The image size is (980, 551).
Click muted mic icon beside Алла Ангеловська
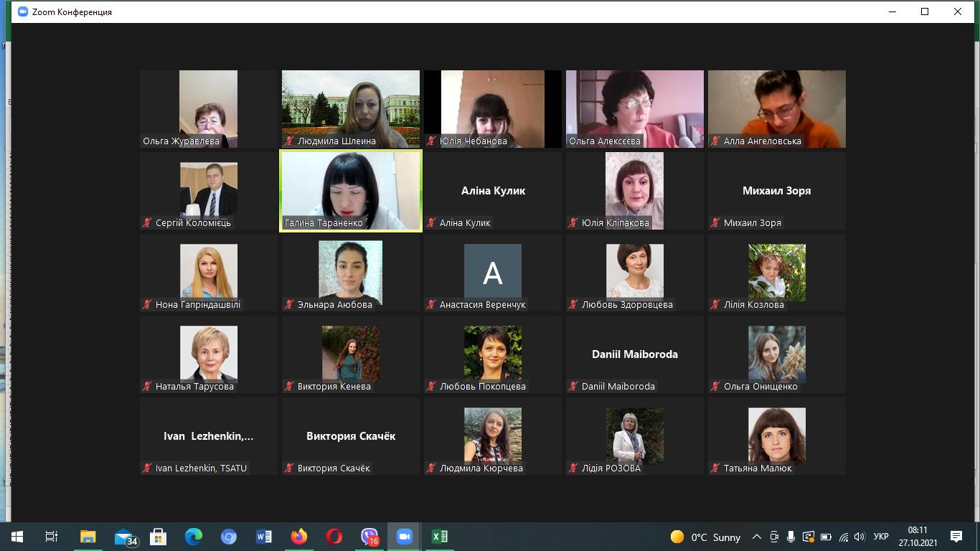pyautogui.click(x=715, y=141)
